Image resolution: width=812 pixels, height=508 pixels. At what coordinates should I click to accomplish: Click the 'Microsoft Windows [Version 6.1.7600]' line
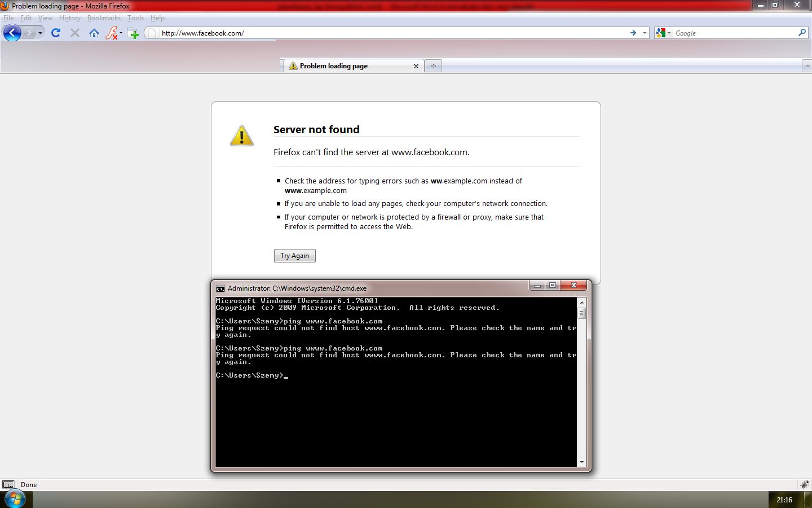coord(297,301)
